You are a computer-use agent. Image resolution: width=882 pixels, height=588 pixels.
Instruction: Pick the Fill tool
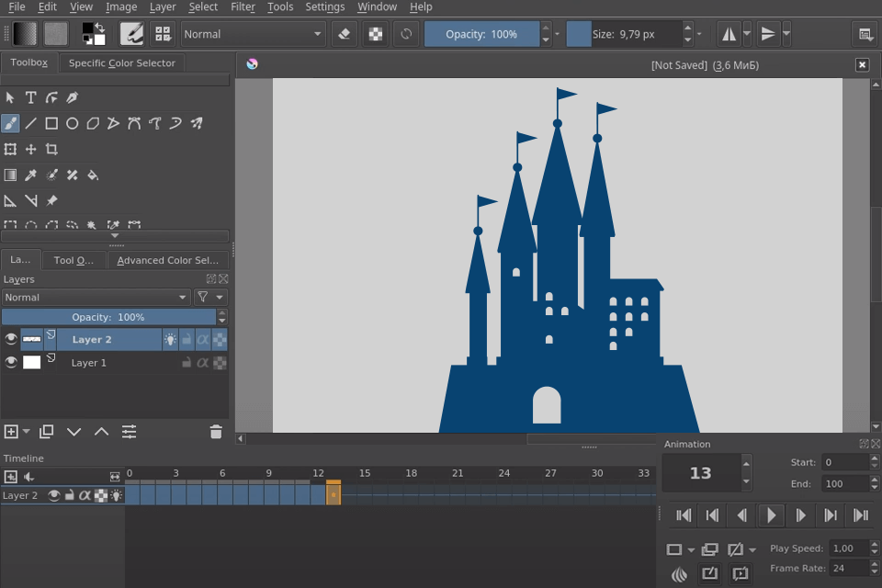coord(92,175)
